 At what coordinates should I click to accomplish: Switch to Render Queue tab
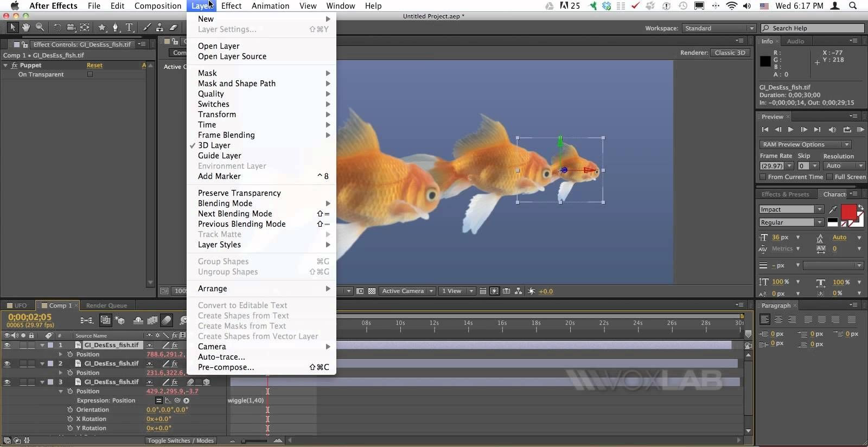pos(106,305)
